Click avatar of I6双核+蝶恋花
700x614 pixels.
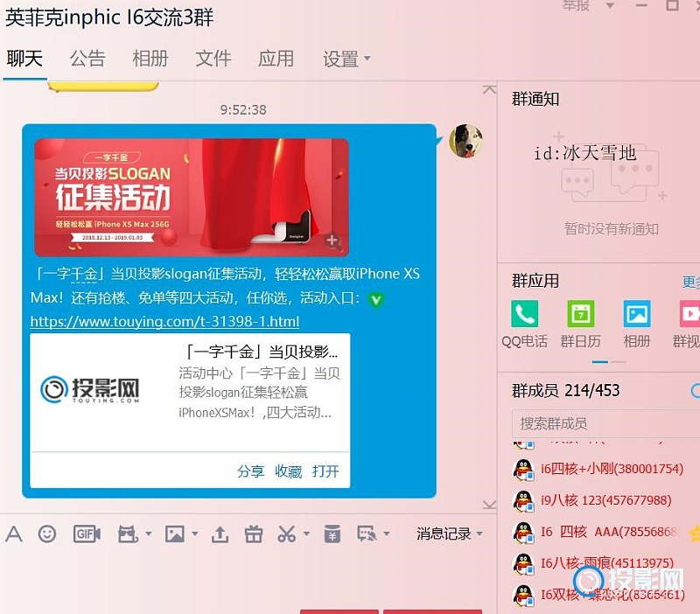(x=523, y=595)
